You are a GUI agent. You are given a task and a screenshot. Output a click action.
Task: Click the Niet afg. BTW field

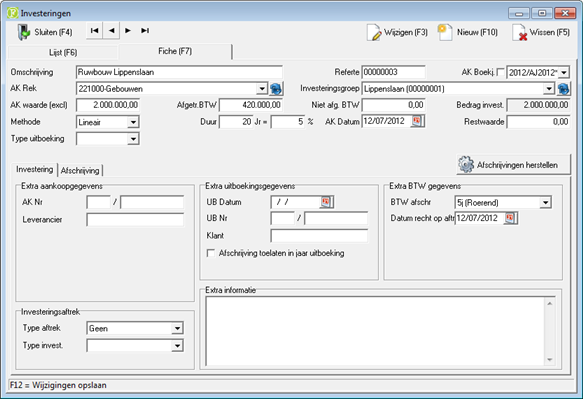click(393, 105)
